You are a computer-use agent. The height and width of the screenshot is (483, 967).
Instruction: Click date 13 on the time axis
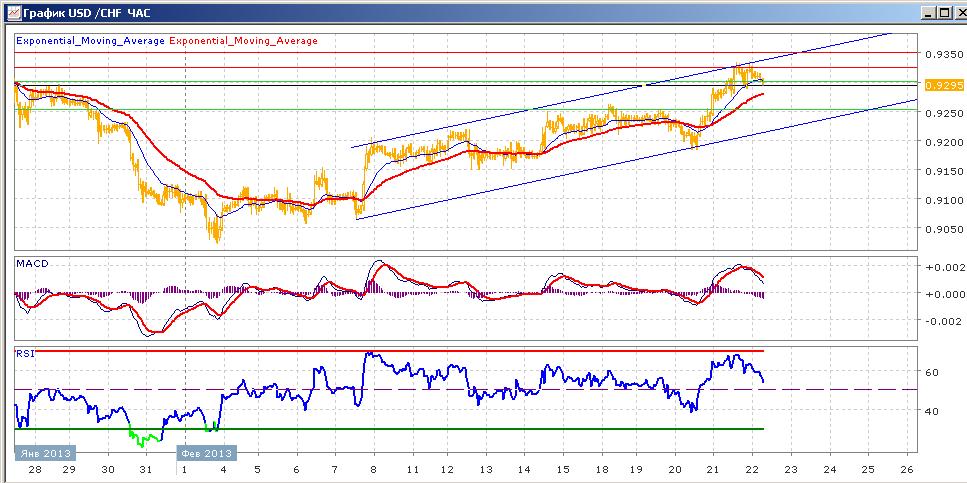coord(487,468)
